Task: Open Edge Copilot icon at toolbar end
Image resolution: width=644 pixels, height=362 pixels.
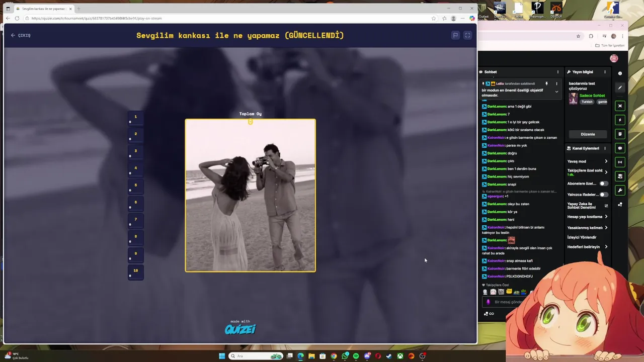Action: pos(472,18)
